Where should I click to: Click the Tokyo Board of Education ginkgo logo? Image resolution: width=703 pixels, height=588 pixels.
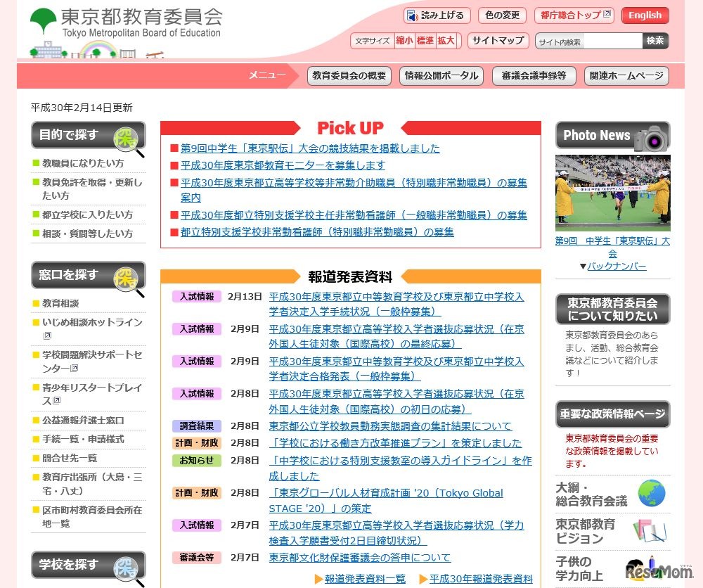point(44,21)
